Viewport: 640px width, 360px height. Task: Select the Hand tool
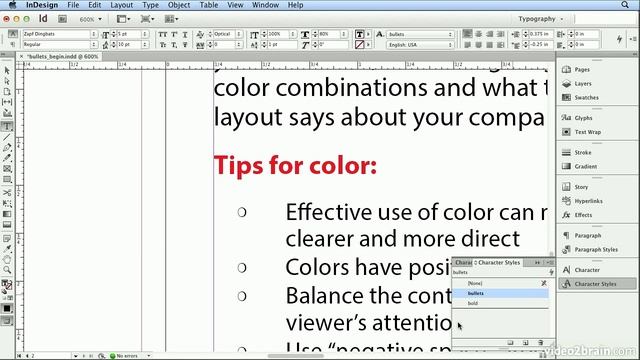(x=7, y=259)
